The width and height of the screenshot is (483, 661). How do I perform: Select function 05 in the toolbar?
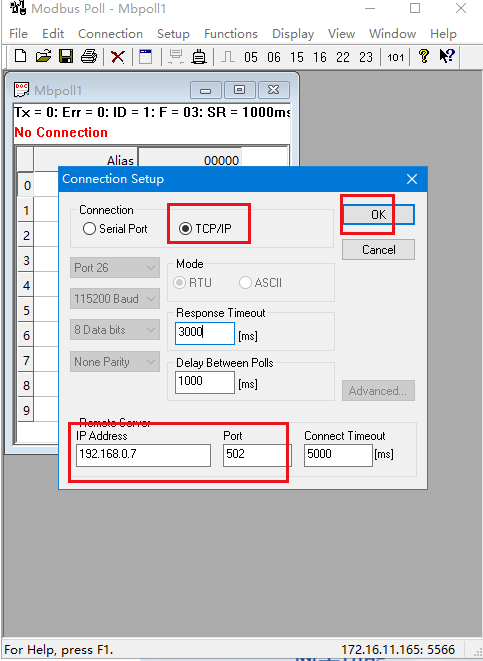click(x=251, y=57)
